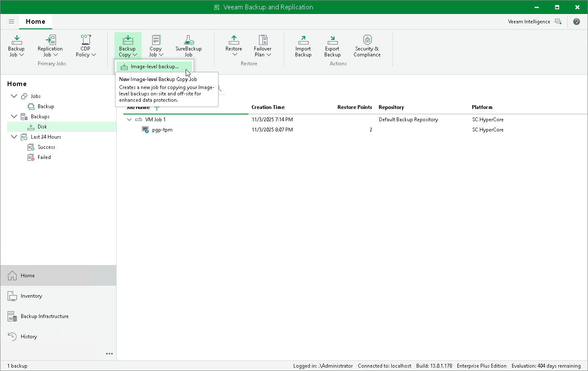The width and height of the screenshot is (588, 371).
Task: Click the Export Backup ribbon button
Action: (332, 46)
